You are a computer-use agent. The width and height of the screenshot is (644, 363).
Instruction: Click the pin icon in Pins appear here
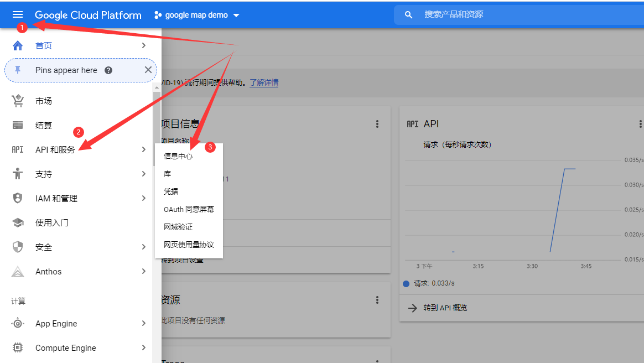[x=18, y=70]
